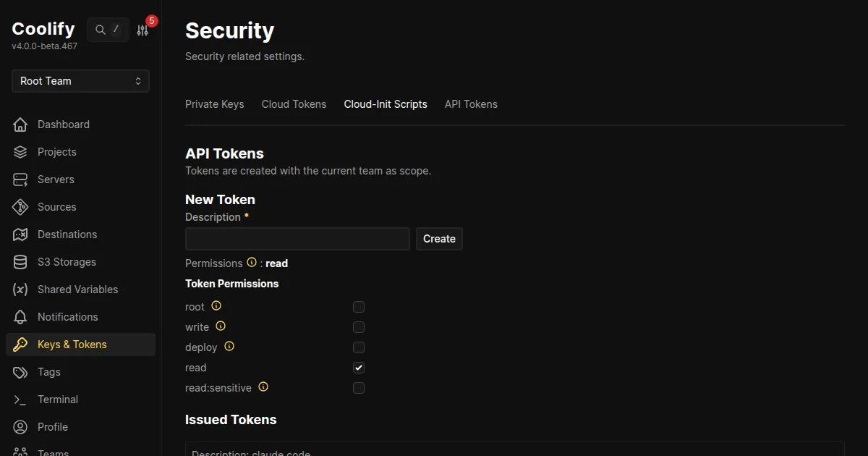
Task: Open Shared Variables from the sidebar
Action: tap(77, 290)
